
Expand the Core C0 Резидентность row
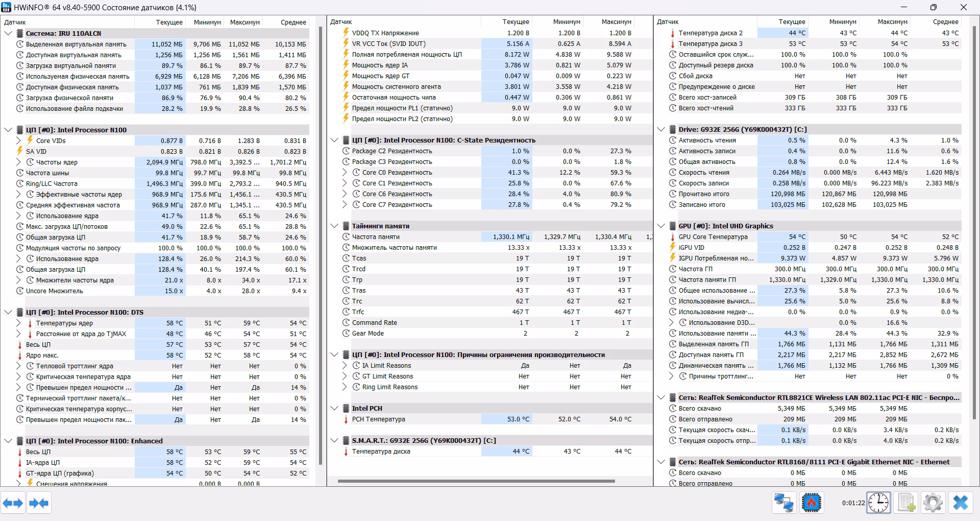tap(345, 173)
